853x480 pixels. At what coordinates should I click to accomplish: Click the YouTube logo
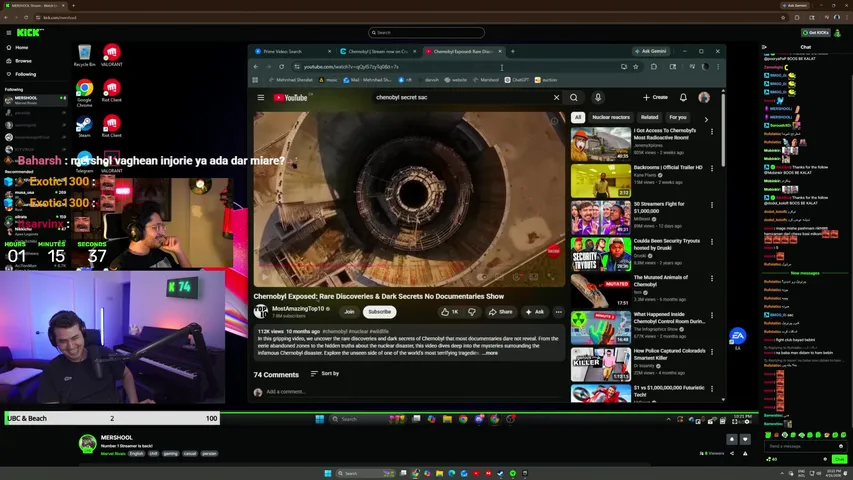291,98
